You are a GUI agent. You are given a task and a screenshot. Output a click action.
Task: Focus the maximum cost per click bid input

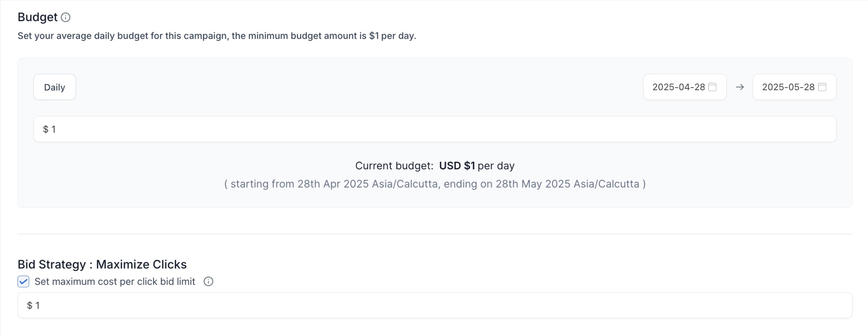(435, 305)
